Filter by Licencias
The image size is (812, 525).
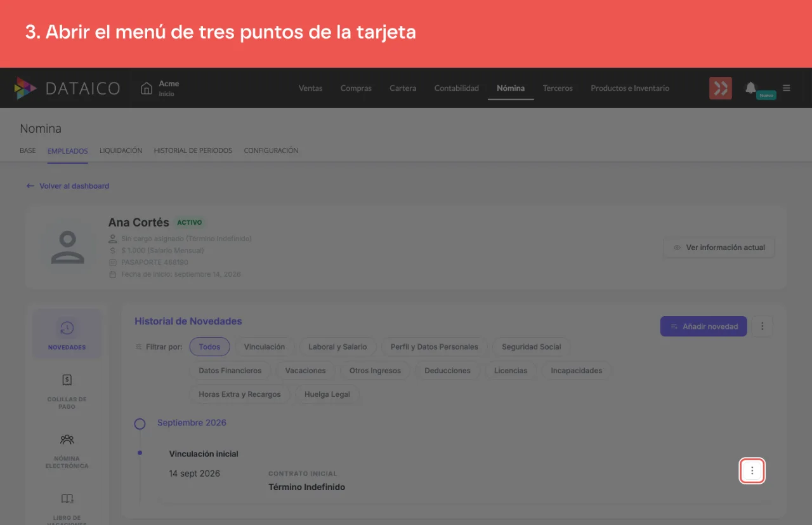point(511,370)
